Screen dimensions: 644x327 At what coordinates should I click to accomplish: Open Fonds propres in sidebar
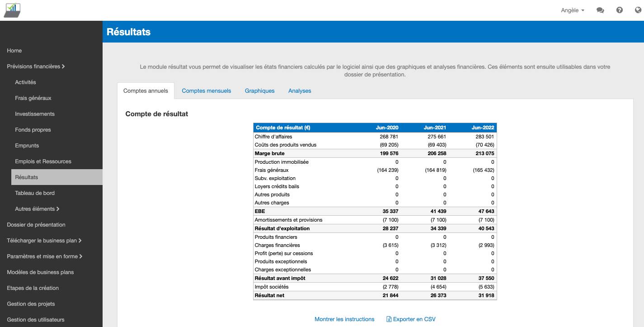[33, 130]
